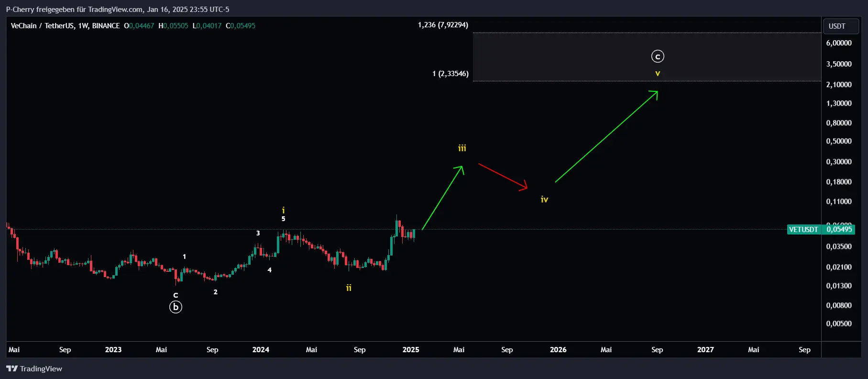Click 3,50000 on the price axis
Screen dimensions: 868x379
coord(839,64)
